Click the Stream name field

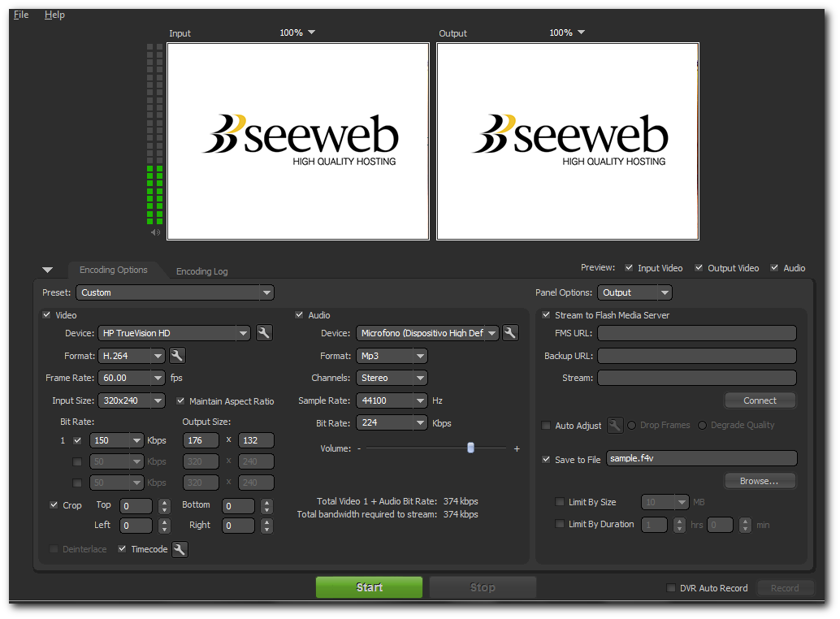pos(697,378)
